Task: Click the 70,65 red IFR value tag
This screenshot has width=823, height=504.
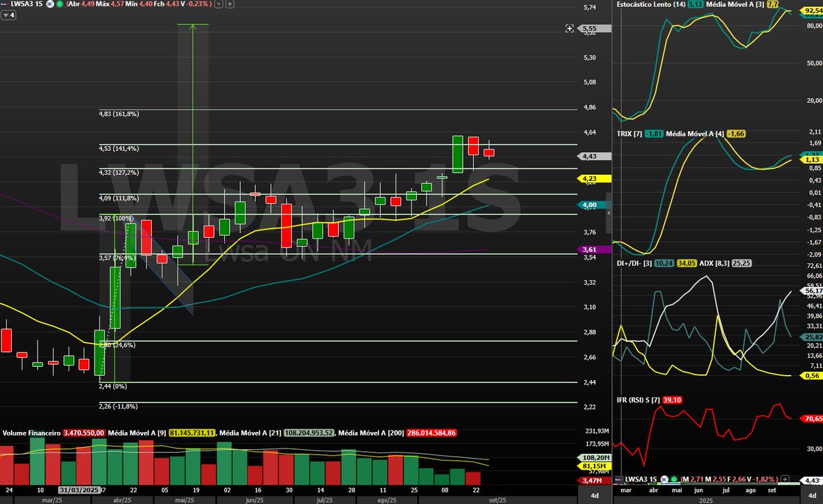Action: click(812, 418)
